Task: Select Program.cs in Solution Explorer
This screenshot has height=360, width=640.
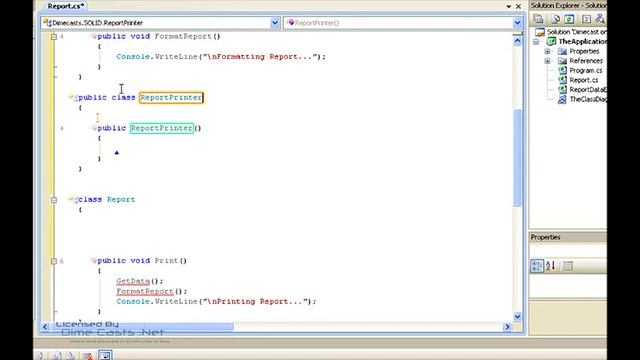Action: click(586, 71)
